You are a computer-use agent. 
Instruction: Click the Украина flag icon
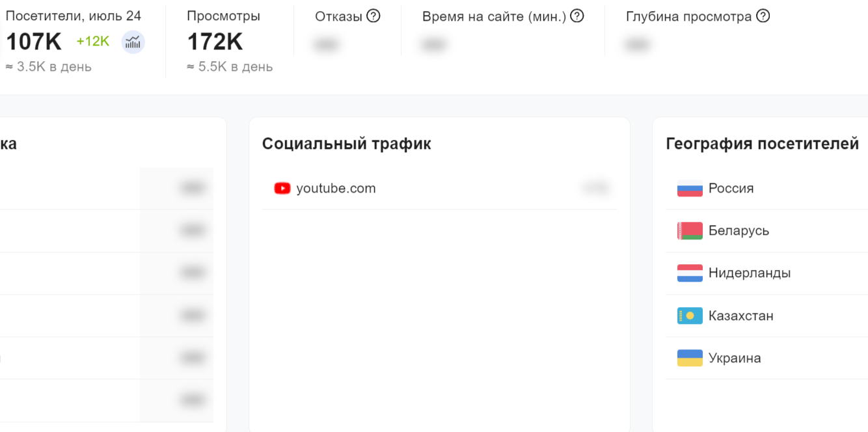[x=690, y=358]
